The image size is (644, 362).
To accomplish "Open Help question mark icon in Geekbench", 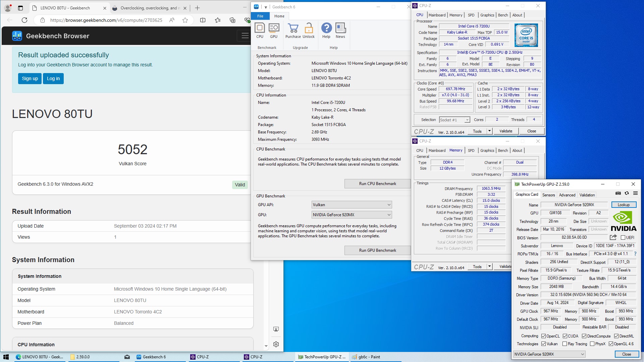I will [x=326, y=31].
